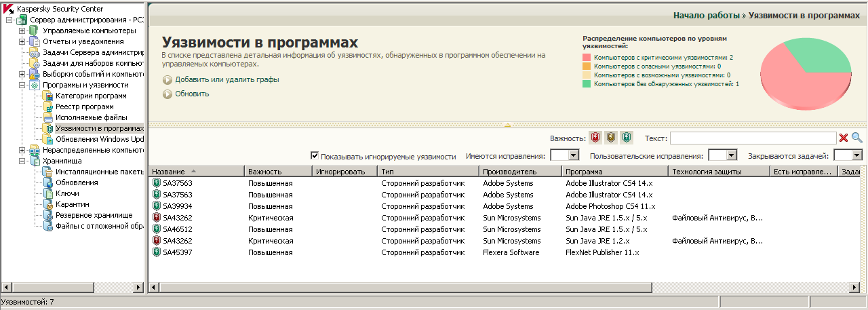The width and height of the screenshot is (868, 310).
Task: Click the Выборки событий и компьютеров icon
Action: click(x=34, y=74)
